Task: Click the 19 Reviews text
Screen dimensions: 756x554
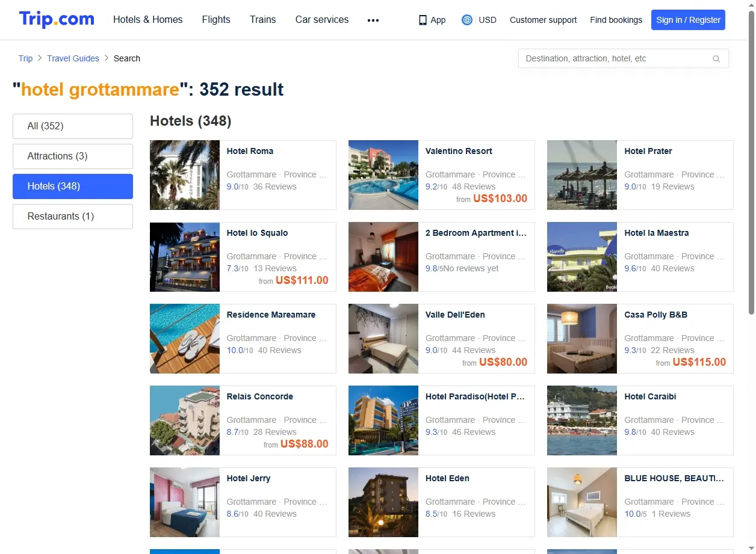Action: click(x=673, y=186)
